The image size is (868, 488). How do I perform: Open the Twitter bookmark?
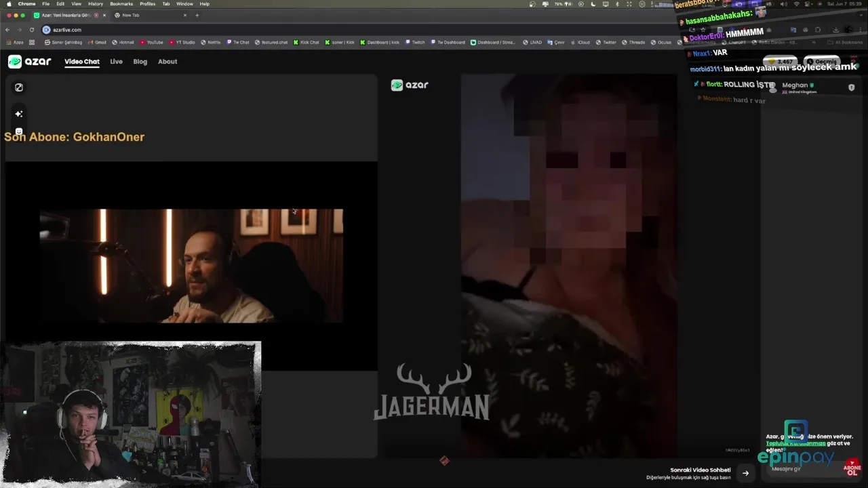click(606, 42)
